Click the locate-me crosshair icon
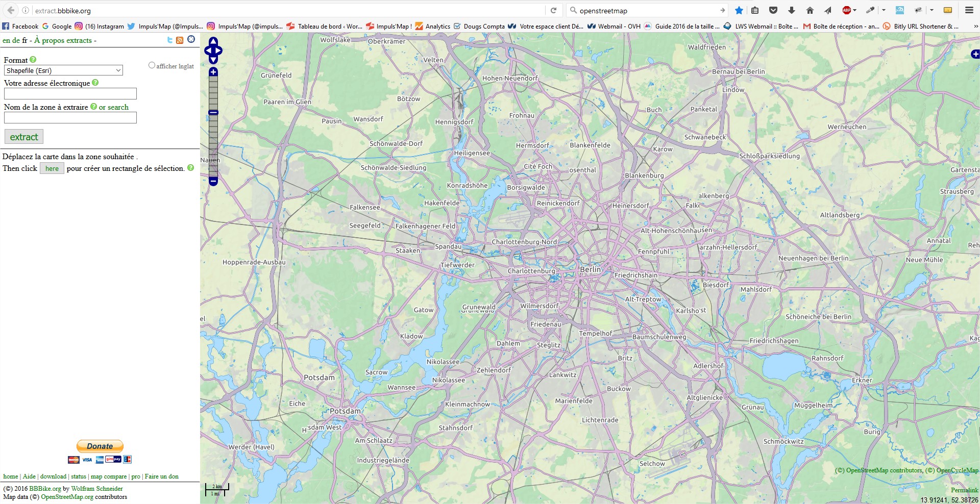This screenshot has height=504, width=980. (x=191, y=39)
